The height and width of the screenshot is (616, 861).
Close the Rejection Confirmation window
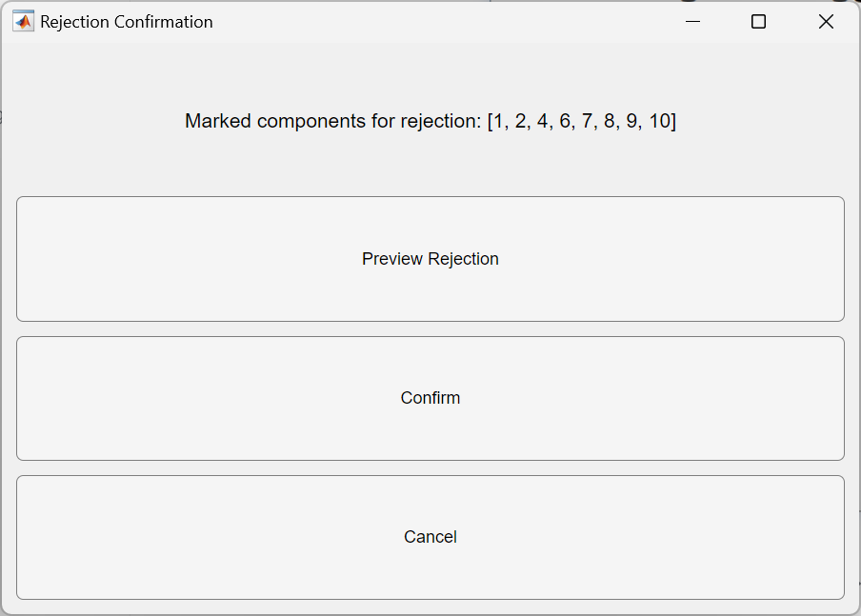[x=826, y=21]
